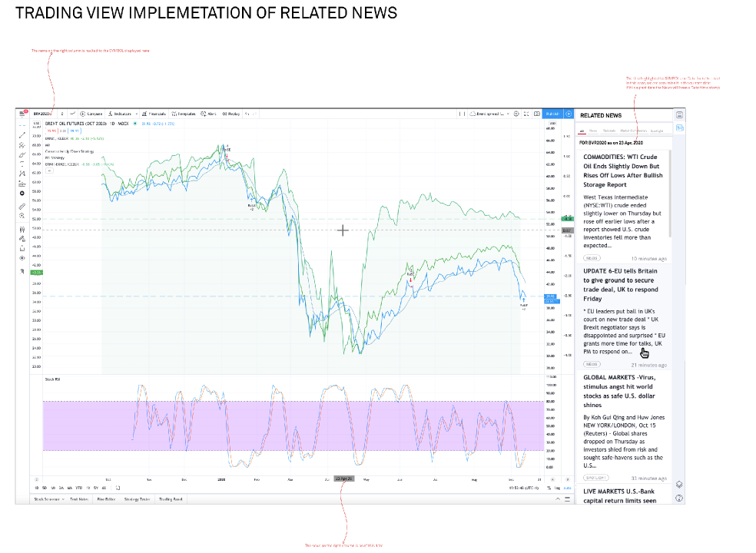Open the news panel icon in right sidebar
The width and height of the screenshot is (756, 553).
click(x=680, y=127)
